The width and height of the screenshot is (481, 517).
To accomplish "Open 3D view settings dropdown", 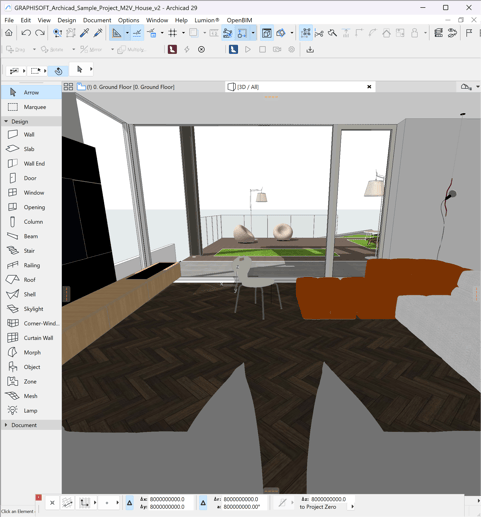I will pyautogui.click(x=478, y=87).
